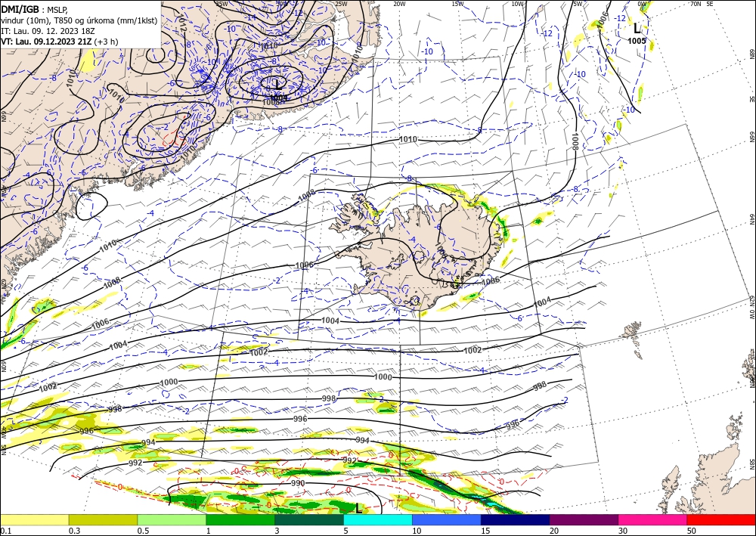Click the '1005' low pressure value

point(637,41)
